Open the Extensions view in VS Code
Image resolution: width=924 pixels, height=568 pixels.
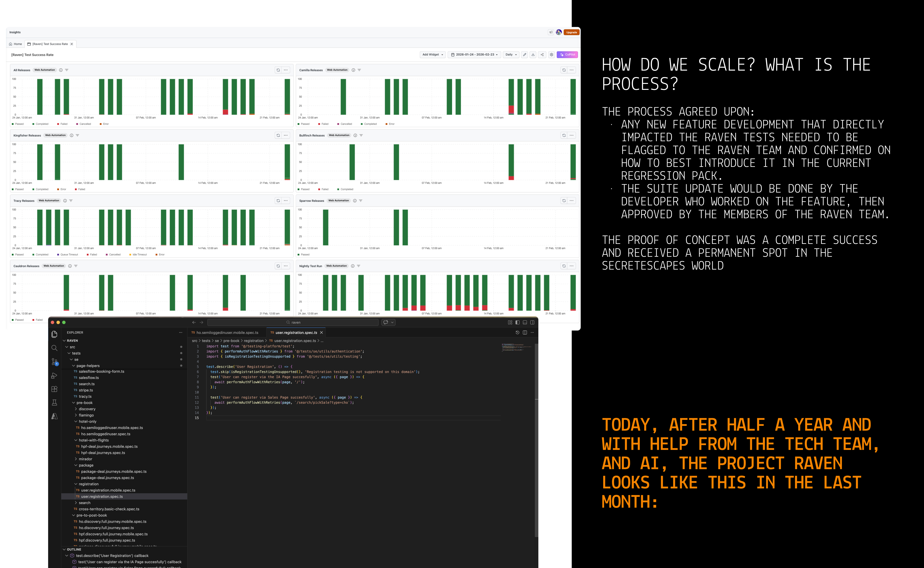[x=54, y=389]
